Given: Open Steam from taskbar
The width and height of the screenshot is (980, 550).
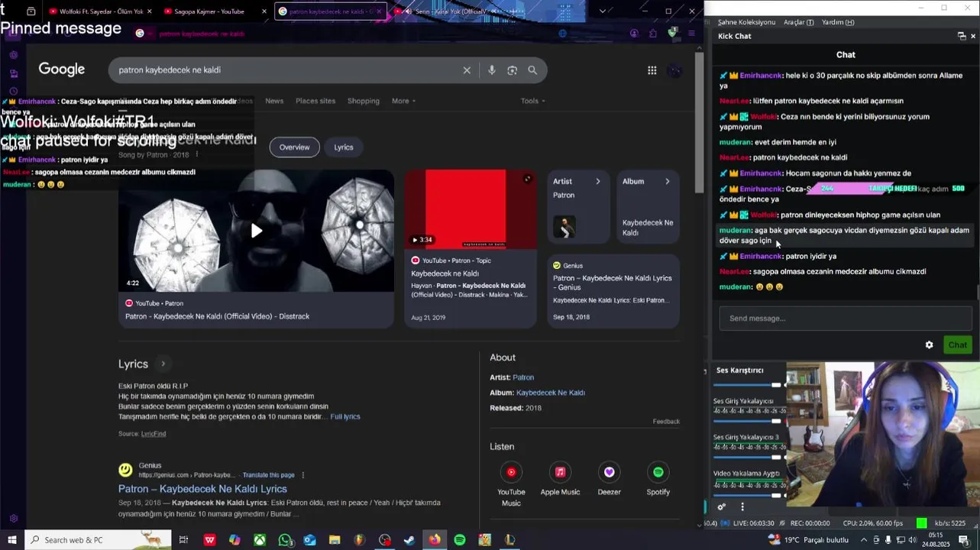Looking at the screenshot, I should (409, 540).
